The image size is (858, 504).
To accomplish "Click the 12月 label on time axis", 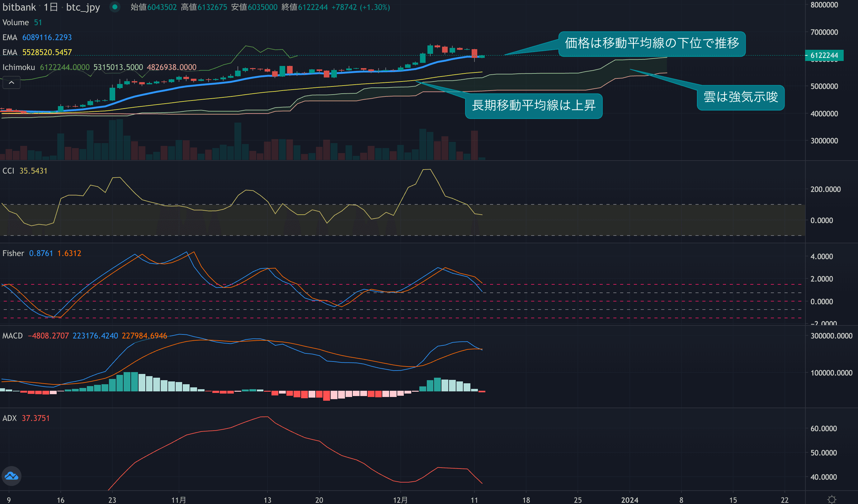I will pos(400,500).
